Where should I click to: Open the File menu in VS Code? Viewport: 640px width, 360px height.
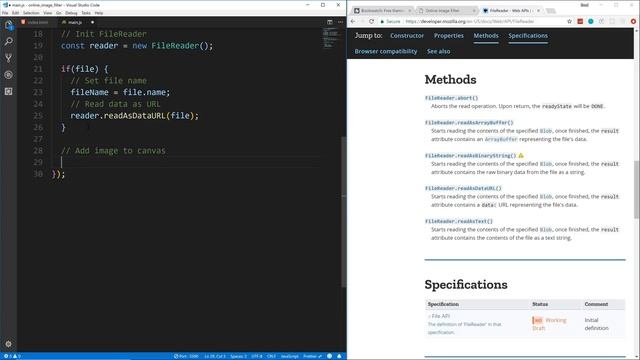tap(5, 13)
